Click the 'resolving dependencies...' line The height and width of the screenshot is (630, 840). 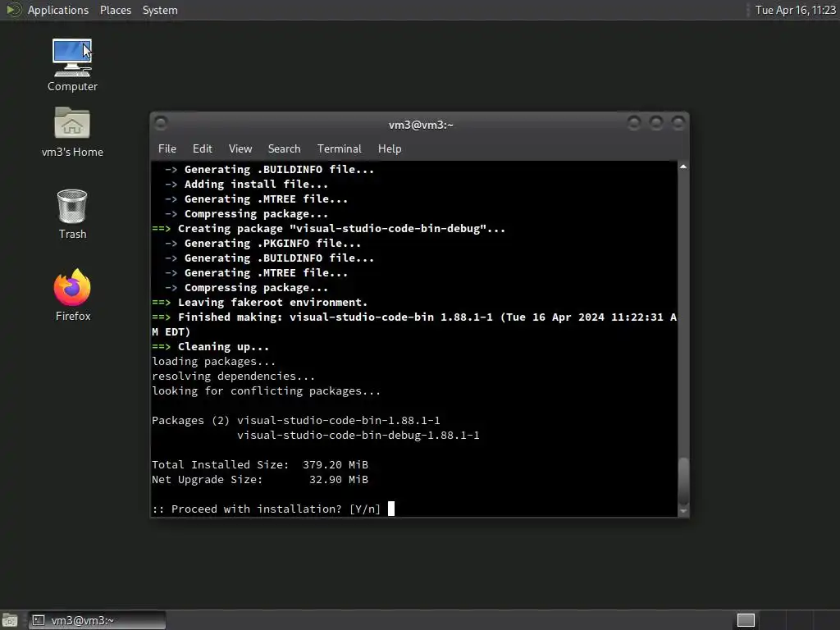(x=233, y=376)
